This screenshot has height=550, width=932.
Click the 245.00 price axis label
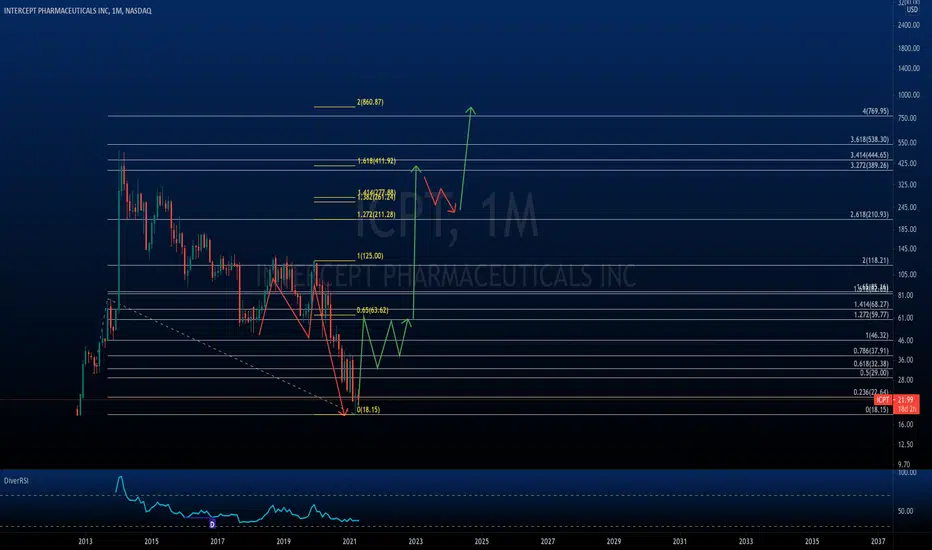(x=907, y=208)
